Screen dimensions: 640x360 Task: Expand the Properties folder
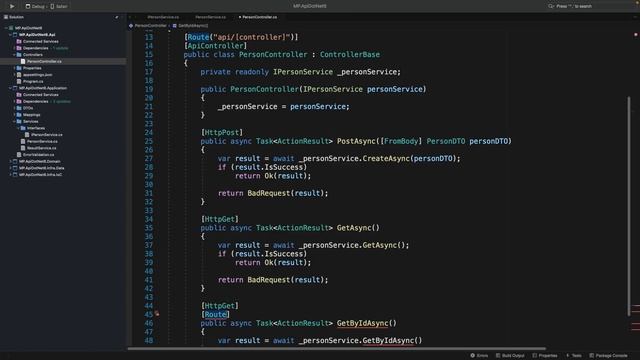coord(14,68)
